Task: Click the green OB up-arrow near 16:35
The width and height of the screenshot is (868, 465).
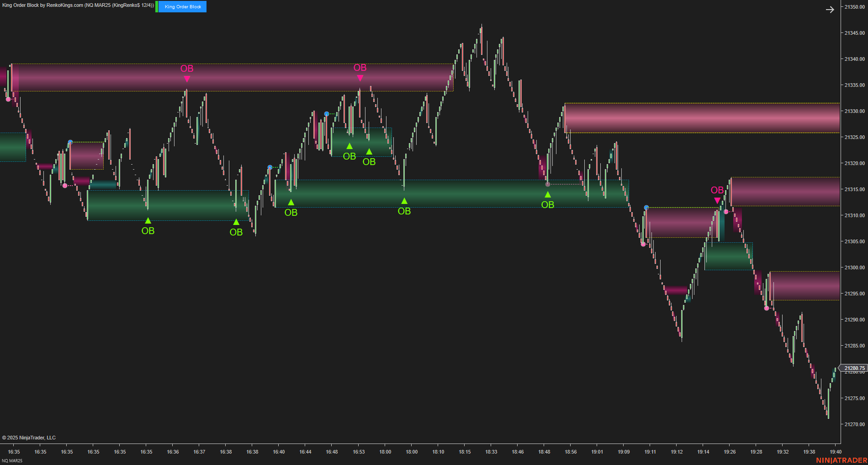Action: click(x=148, y=221)
